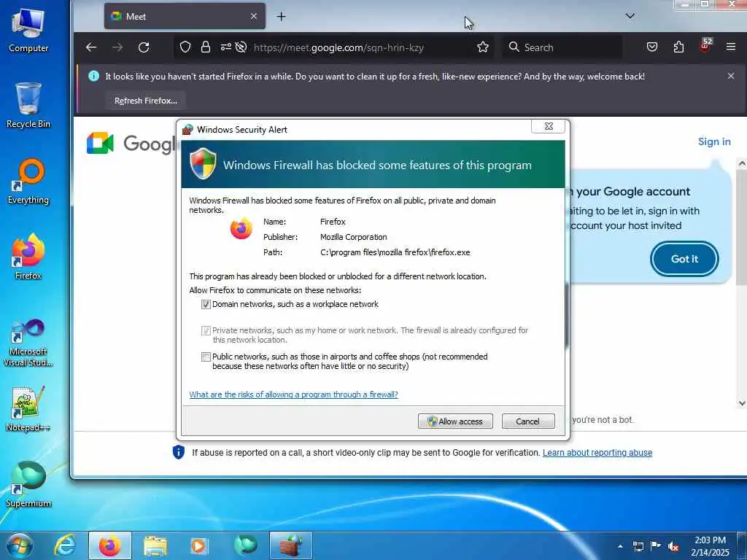Select the Computer desktop icon
The height and width of the screenshot is (560, 747).
[28, 30]
